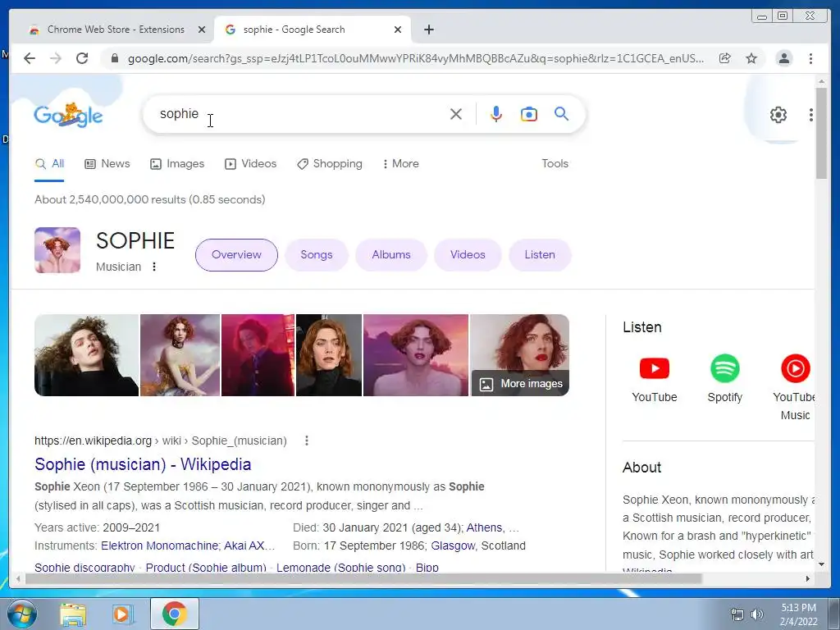
Task: Open Google quick settings gear
Action: click(778, 115)
